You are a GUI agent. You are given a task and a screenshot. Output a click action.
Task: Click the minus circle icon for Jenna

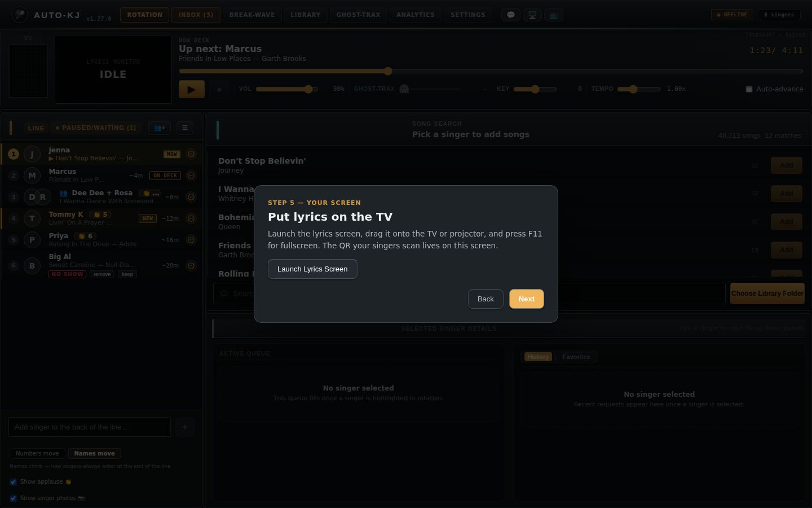[x=191, y=154]
